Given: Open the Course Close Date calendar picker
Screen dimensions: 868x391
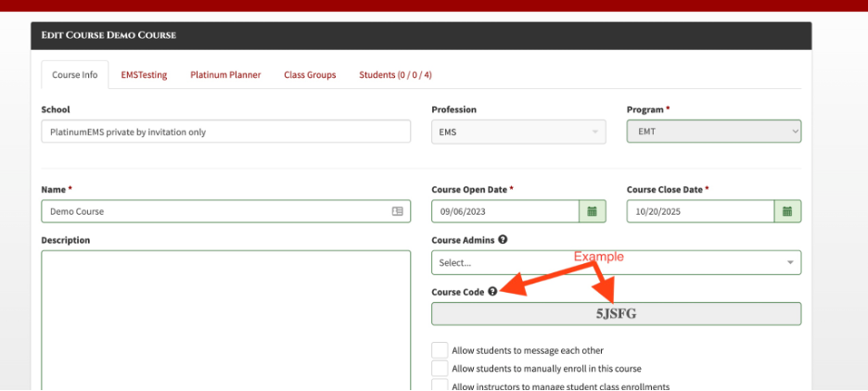Looking at the screenshot, I should (x=787, y=211).
